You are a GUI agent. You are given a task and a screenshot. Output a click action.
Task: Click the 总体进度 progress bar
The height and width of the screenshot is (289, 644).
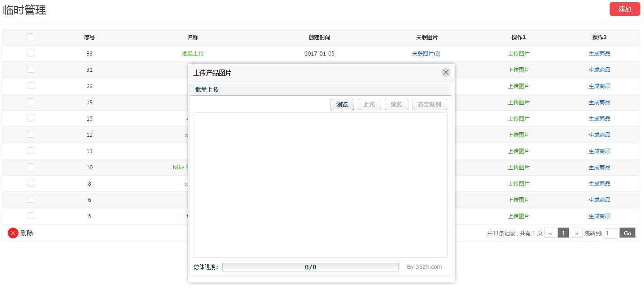point(310,266)
